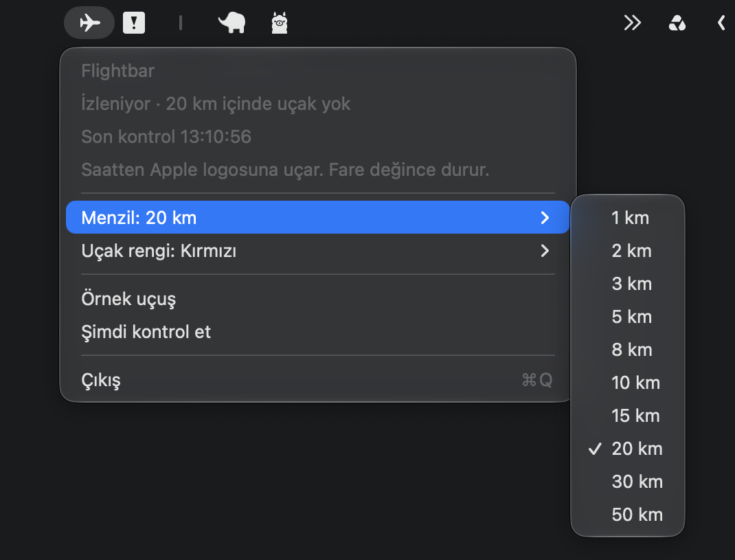Click the thin vertical separator menu bar item
The height and width of the screenshot is (560, 735).
181,23
